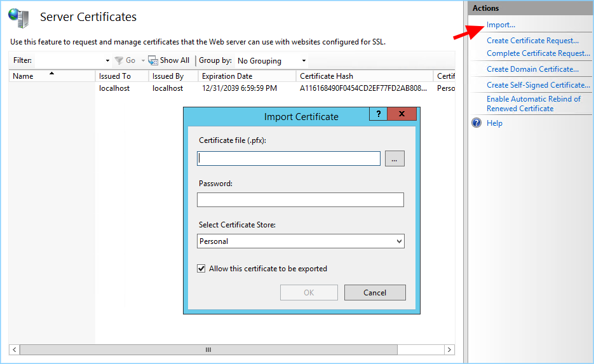The width and height of the screenshot is (594, 364).
Task: Click Enable Automatic Rebind of Renewed Certificate
Action: (x=534, y=104)
